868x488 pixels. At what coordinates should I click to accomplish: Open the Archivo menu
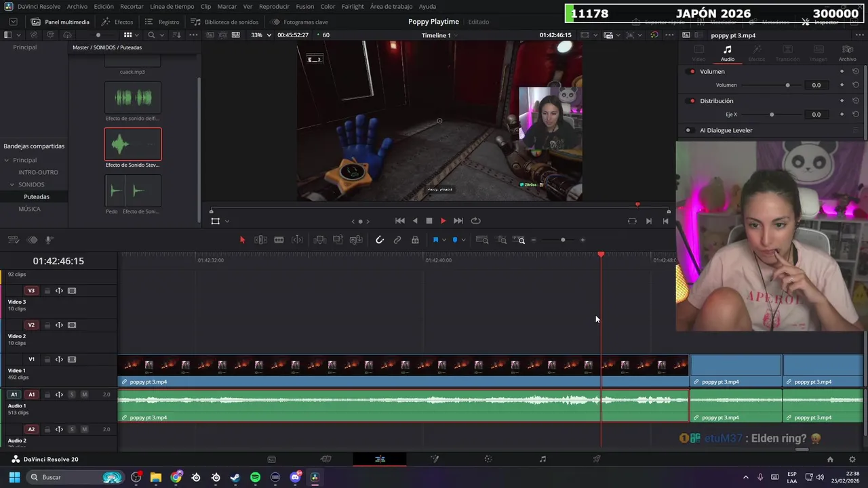[77, 7]
